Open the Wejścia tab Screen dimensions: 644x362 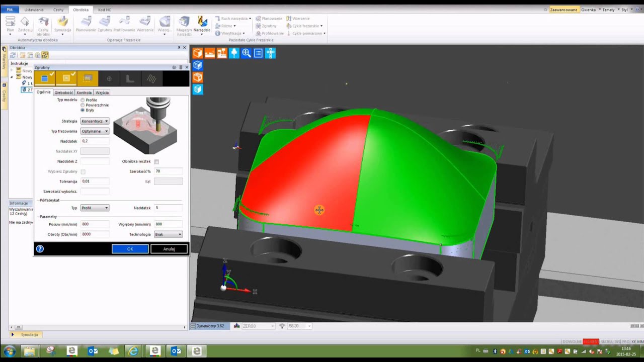click(102, 93)
